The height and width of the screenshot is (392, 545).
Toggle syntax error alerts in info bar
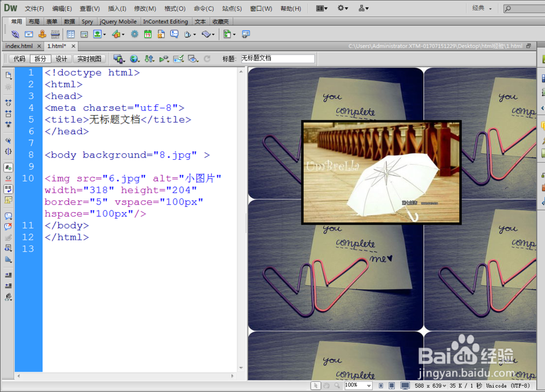tap(8, 200)
